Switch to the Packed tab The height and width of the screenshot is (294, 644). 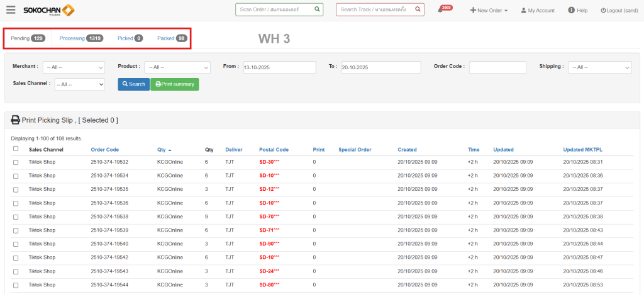[172, 38]
